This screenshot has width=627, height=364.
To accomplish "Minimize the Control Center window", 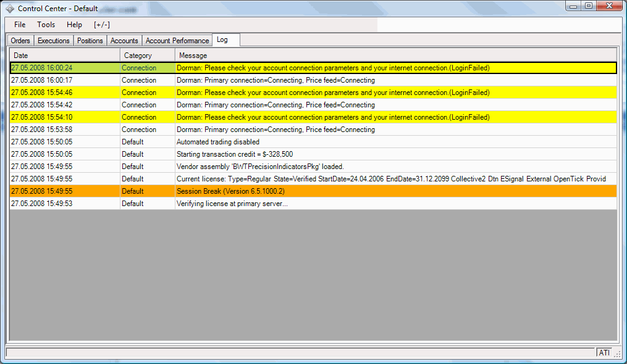I will click(573, 6).
